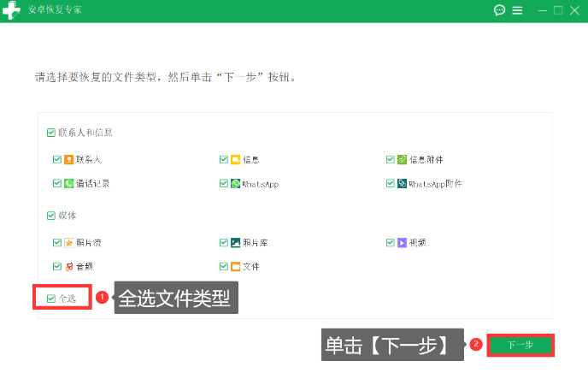
Task: Toggle the WhatsApp附件 checkbox
Action: tap(390, 183)
